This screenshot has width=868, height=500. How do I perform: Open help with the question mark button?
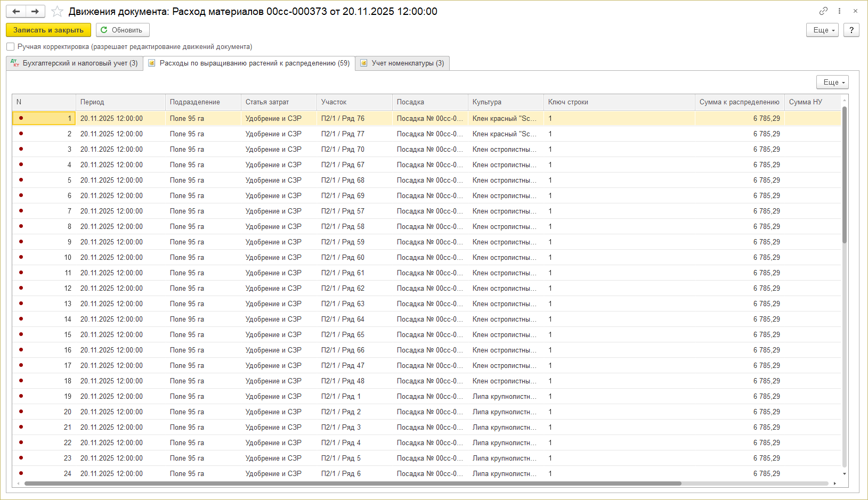(x=851, y=30)
